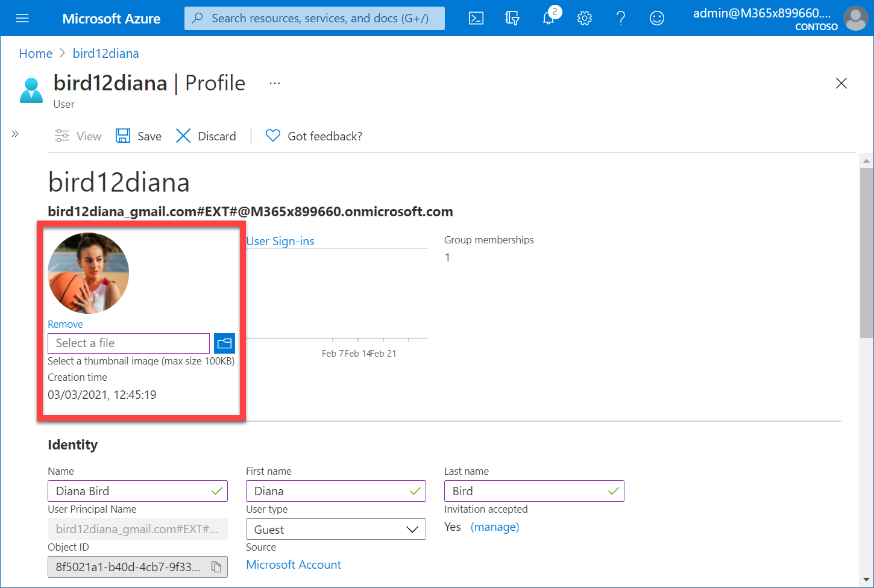Click the First name input field

click(329, 491)
